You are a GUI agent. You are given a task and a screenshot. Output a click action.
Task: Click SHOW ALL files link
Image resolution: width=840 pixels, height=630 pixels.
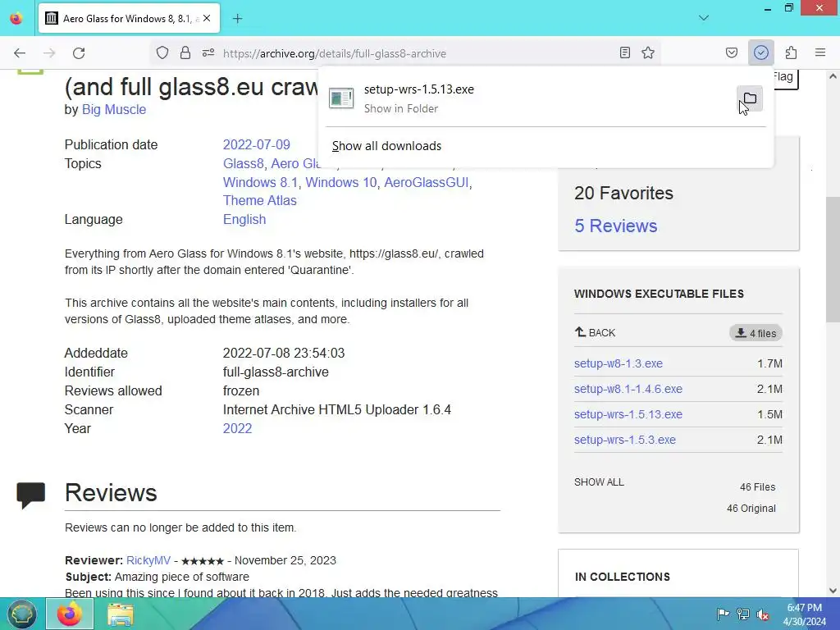599,482
